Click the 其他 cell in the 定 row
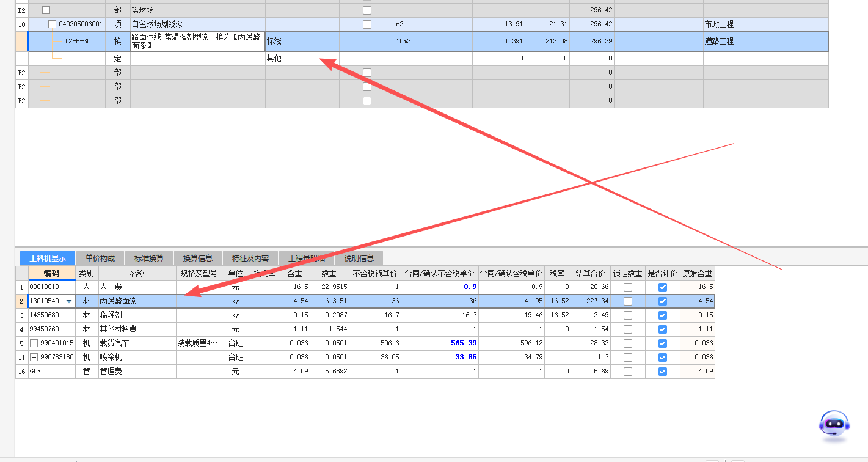Screen dimensions: 868x462 tap(302, 59)
